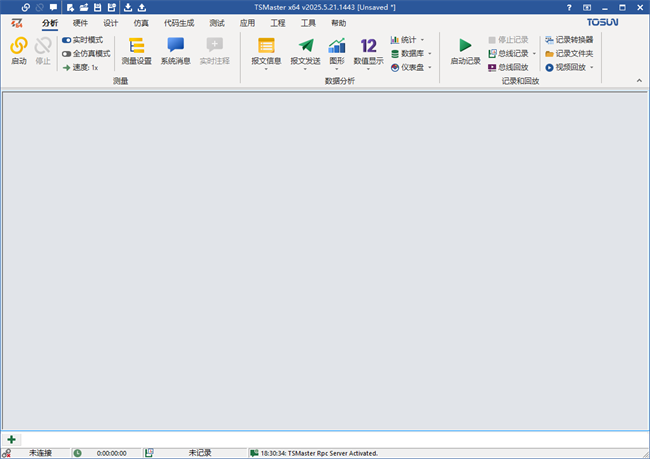Switch to the 仿真 (Simulation) ribbon tab
This screenshot has width=650, height=459.
click(141, 22)
